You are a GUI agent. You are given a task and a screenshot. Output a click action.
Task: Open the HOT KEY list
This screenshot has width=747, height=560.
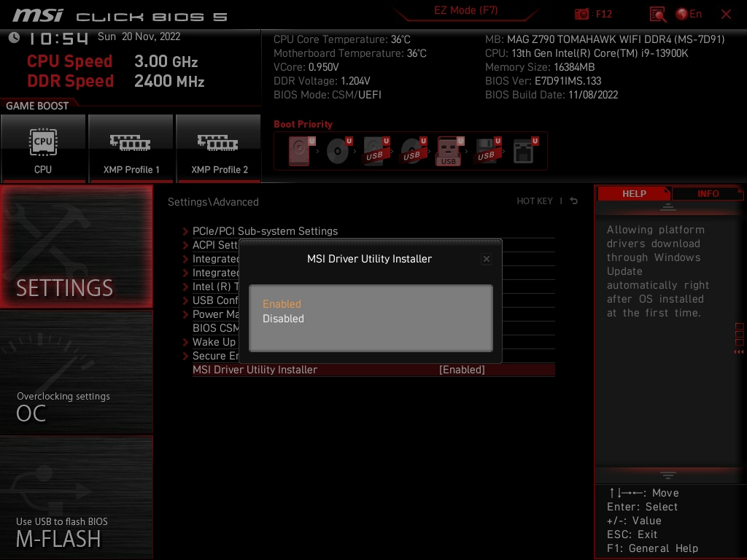click(535, 201)
